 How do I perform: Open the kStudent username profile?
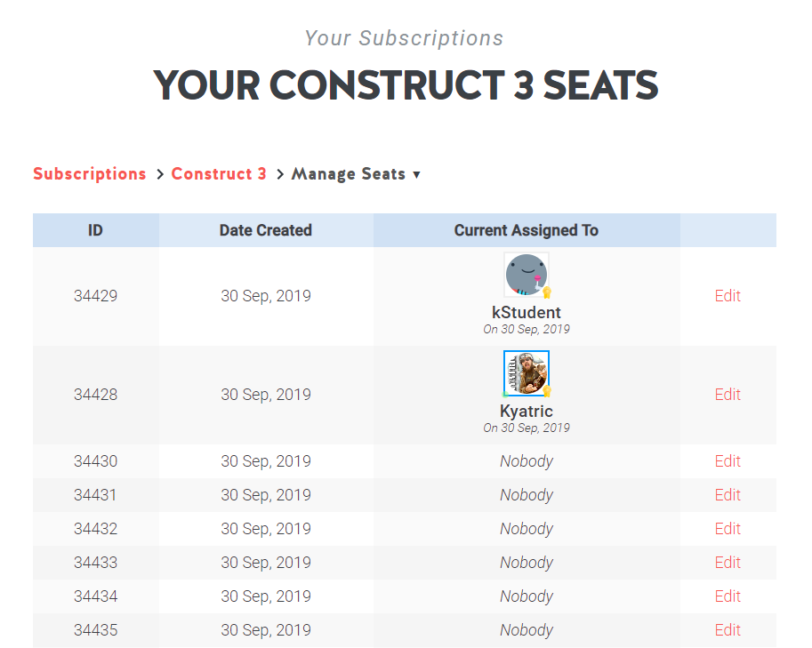coord(527,312)
